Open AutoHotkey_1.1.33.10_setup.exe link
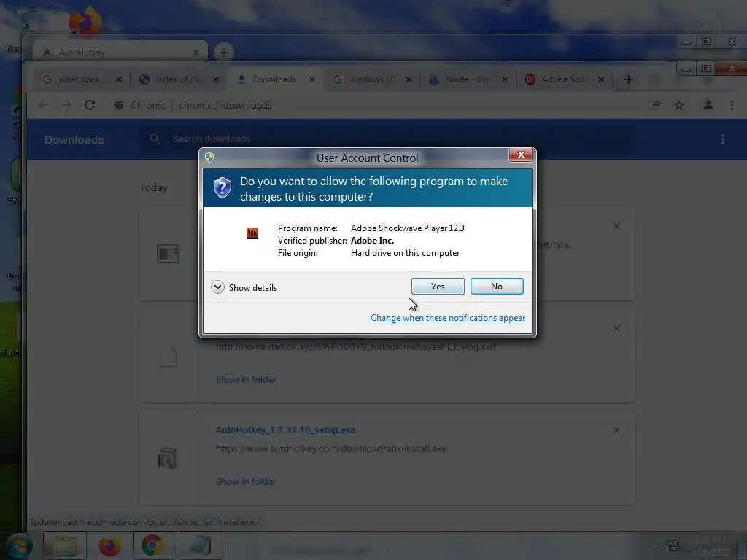 (285, 430)
